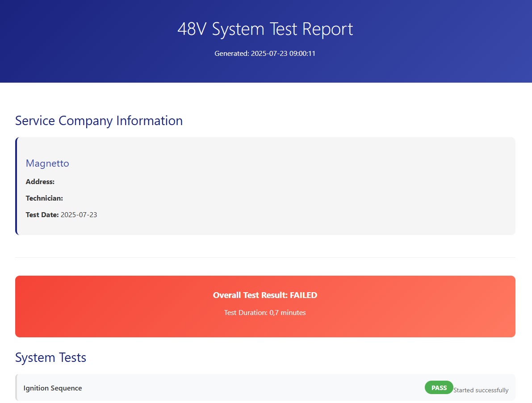Click the dark blue left border of company card
Image resolution: width=532 pixels, height=403 pixels.
(x=16, y=186)
